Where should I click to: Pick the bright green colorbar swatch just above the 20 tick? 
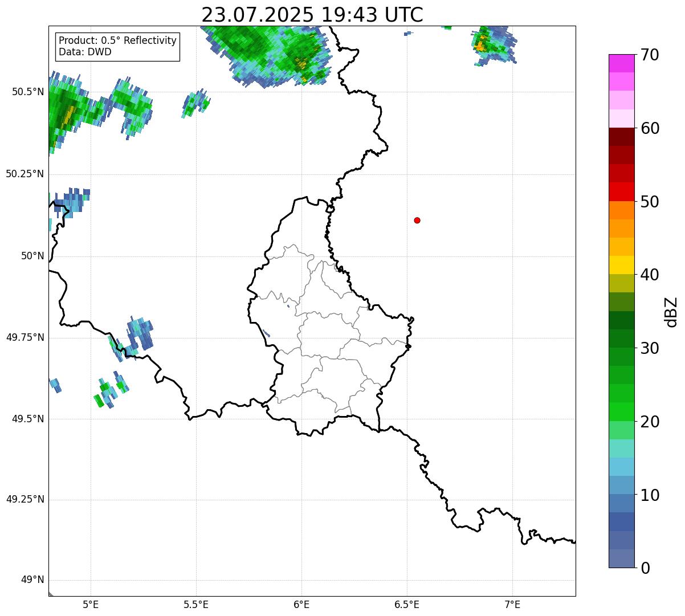[x=621, y=412]
